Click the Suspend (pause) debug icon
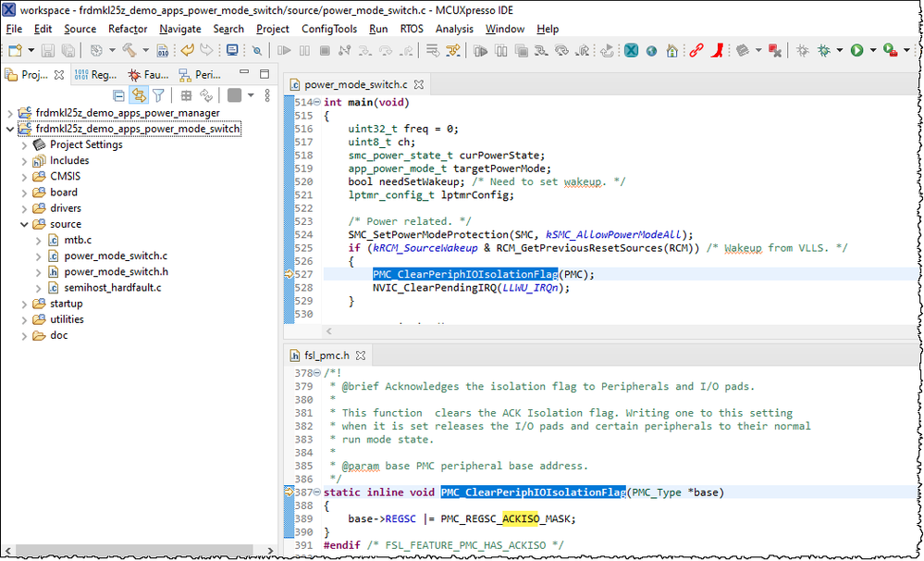This screenshot has height=561, width=924. pyautogui.click(x=304, y=51)
